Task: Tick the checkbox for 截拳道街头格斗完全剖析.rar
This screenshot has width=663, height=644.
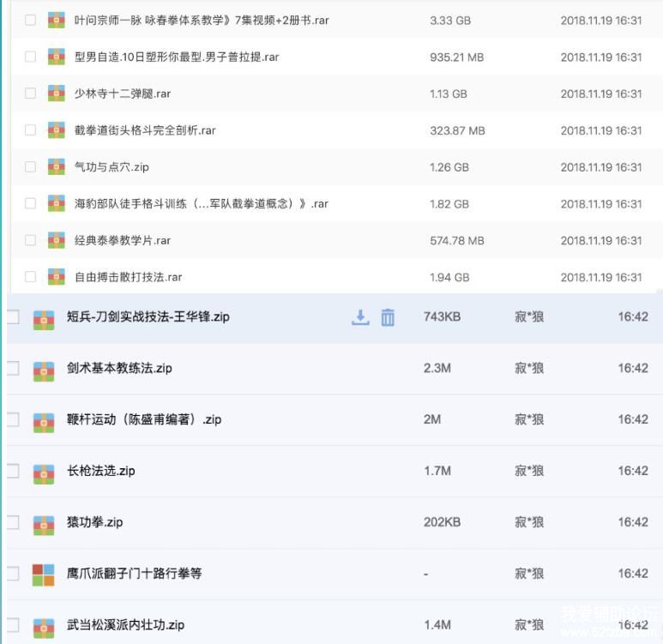Action: point(31,130)
